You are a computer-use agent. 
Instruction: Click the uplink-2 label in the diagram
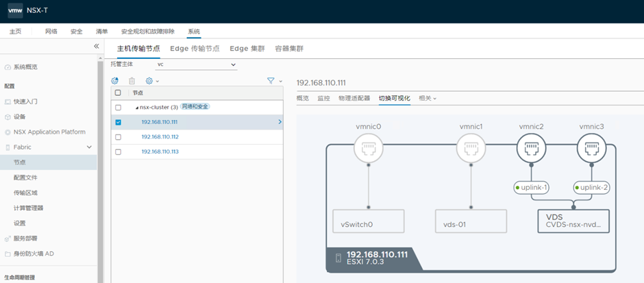click(592, 188)
